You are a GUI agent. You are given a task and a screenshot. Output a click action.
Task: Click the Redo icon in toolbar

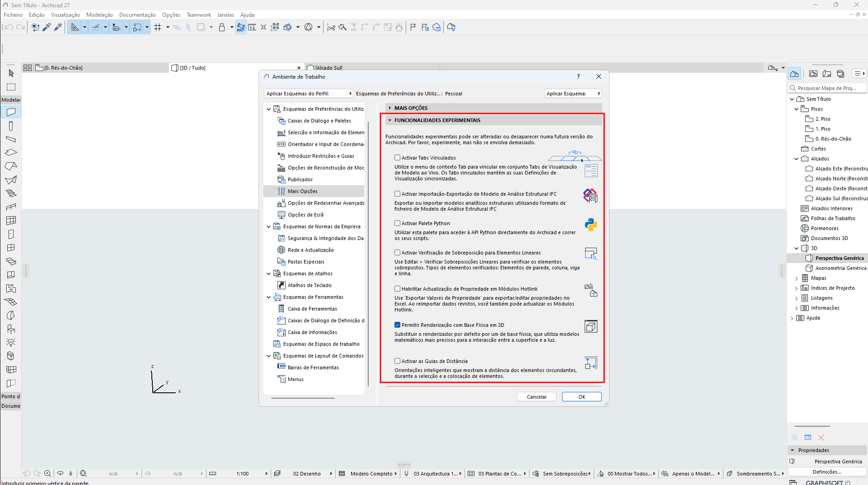tap(20, 27)
